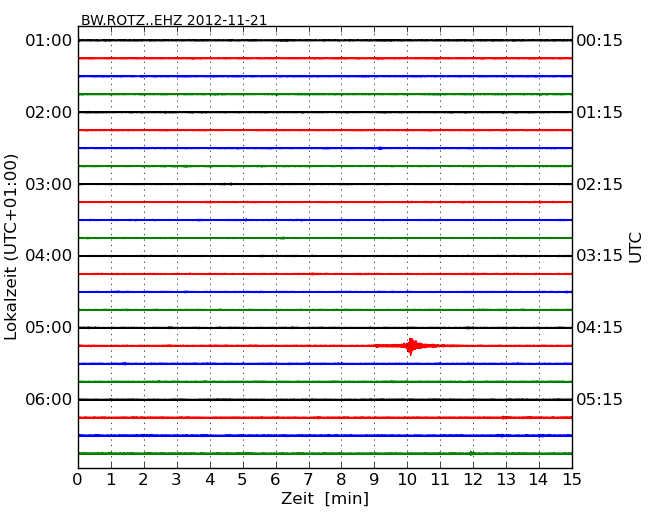This screenshot has height=520, width=650.
Task: Click the 01:00 local time label
Action: (x=49, y=41)
